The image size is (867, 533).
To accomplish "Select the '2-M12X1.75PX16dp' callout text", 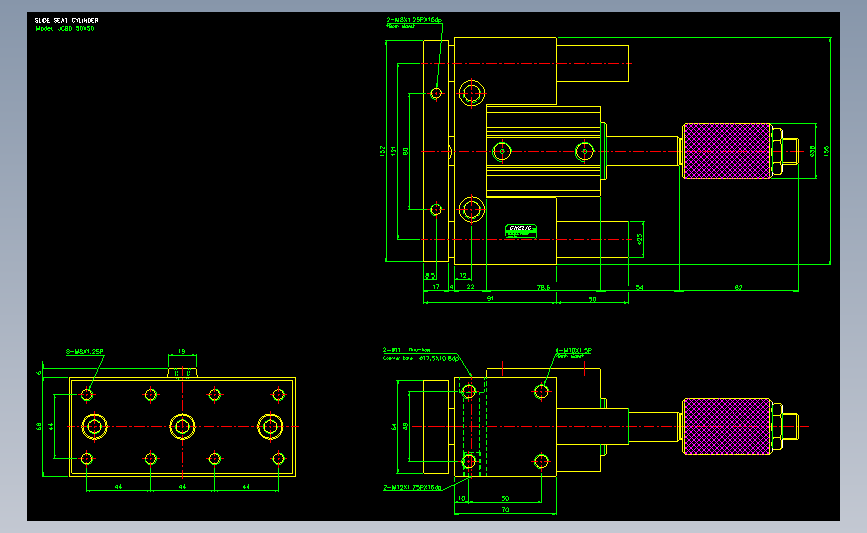I will point(412,488).
